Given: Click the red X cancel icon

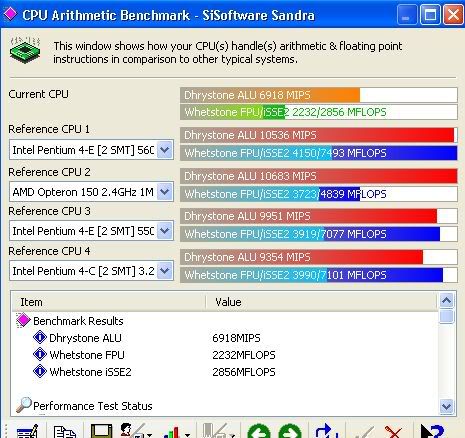Looking at the screenshot, I should (x=393, y=432).
